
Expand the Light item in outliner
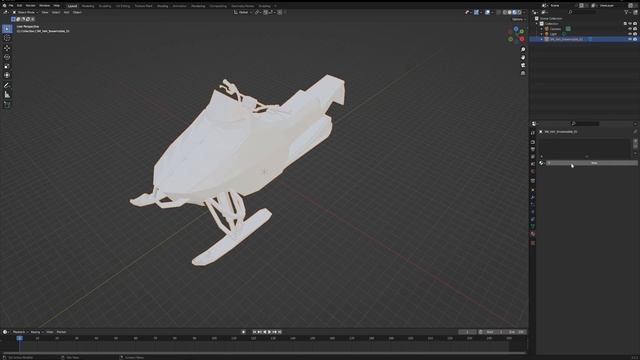(542, 34)
